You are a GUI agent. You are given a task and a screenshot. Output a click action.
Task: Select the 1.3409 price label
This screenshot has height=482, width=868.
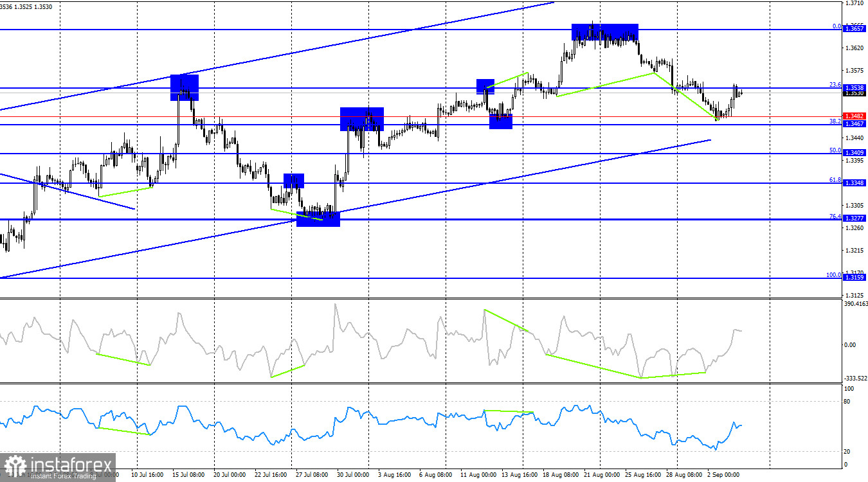tap(854, 152)
